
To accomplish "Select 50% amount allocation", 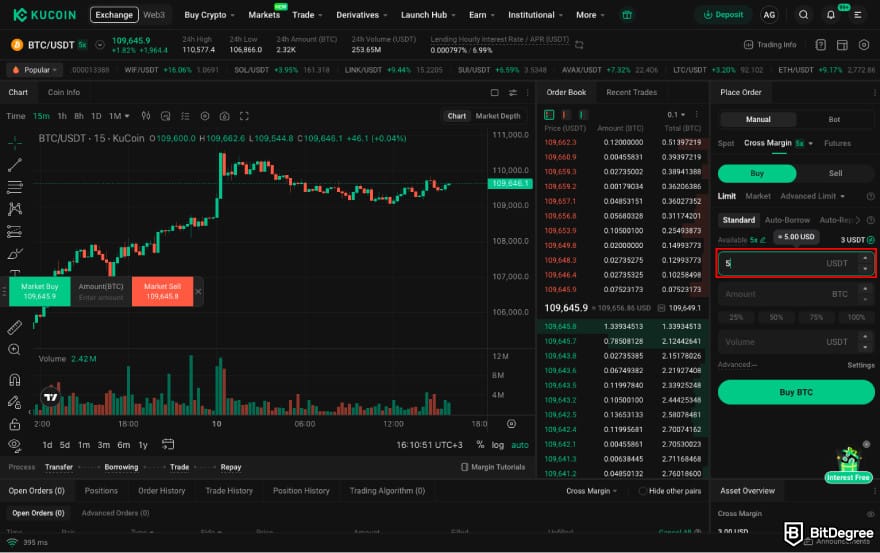I will [776, 318].
